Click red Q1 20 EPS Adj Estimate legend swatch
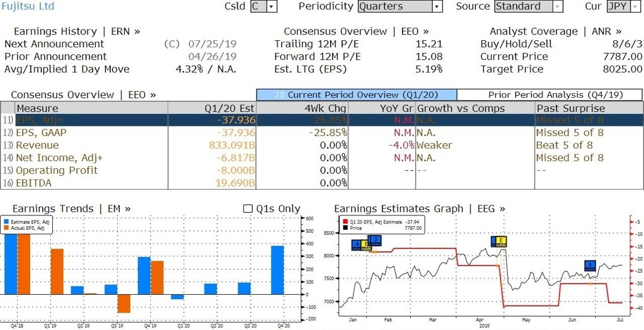Viewport: 644px width, 330px height. pyautogui.click(x=345, y=222)
